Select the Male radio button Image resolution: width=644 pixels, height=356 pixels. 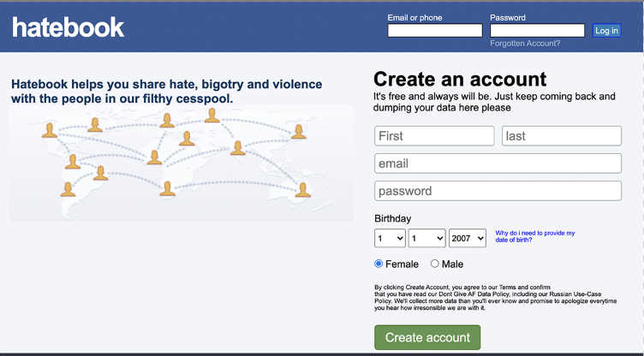[434, 264]
